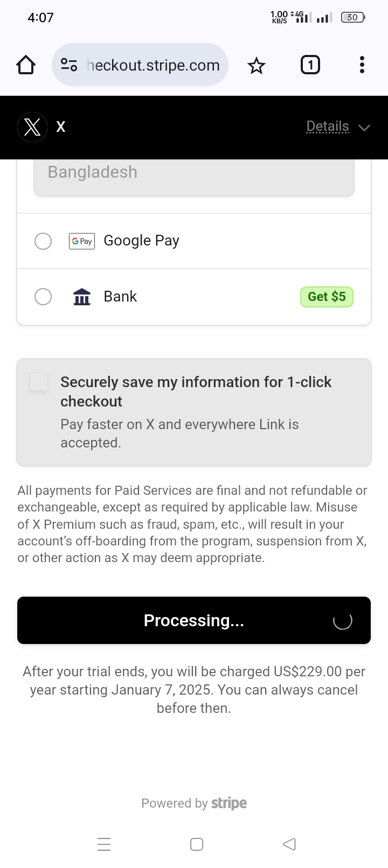Check the save my information checkbox
Viewport: 388px width, 868px height.
(39, 382)
